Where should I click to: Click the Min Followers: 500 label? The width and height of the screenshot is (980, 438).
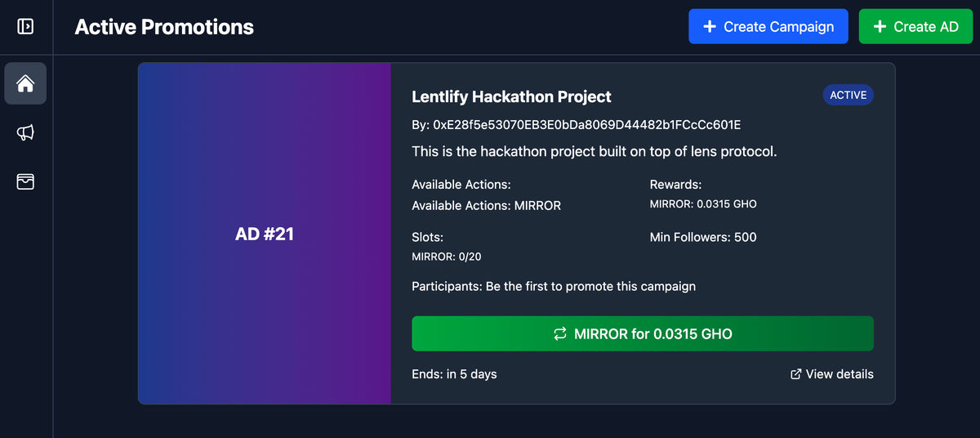[x=703, y=238]
